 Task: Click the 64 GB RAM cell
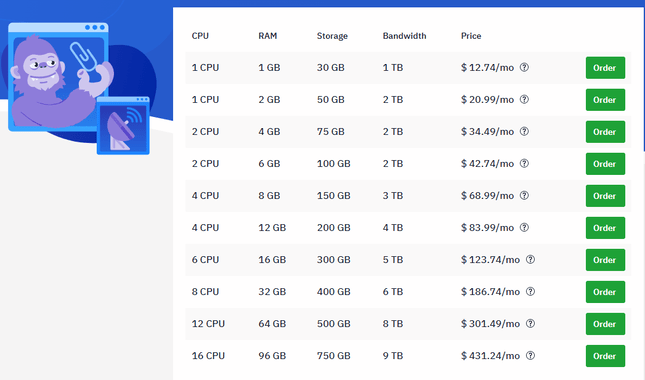[272, 324]
